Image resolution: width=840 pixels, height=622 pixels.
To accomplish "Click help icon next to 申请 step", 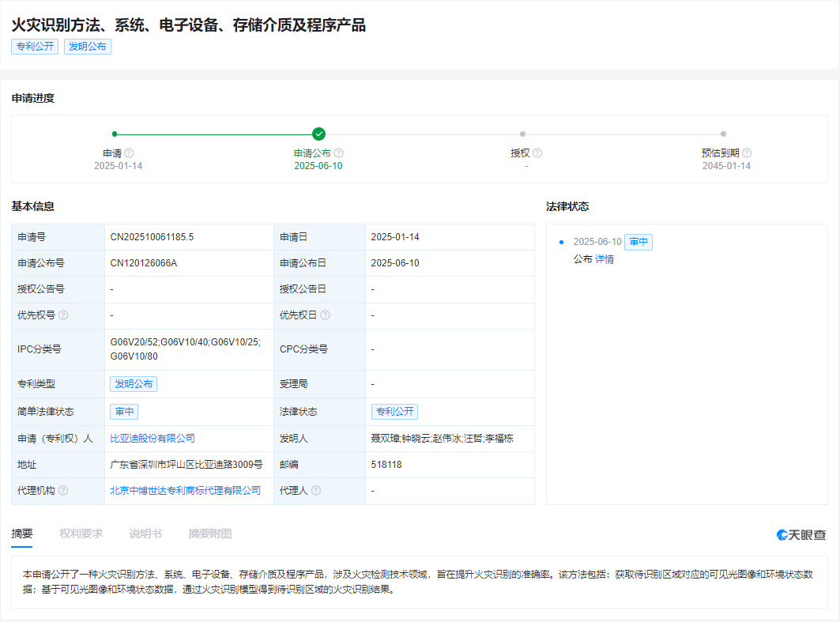I will [x=129, y=153].
